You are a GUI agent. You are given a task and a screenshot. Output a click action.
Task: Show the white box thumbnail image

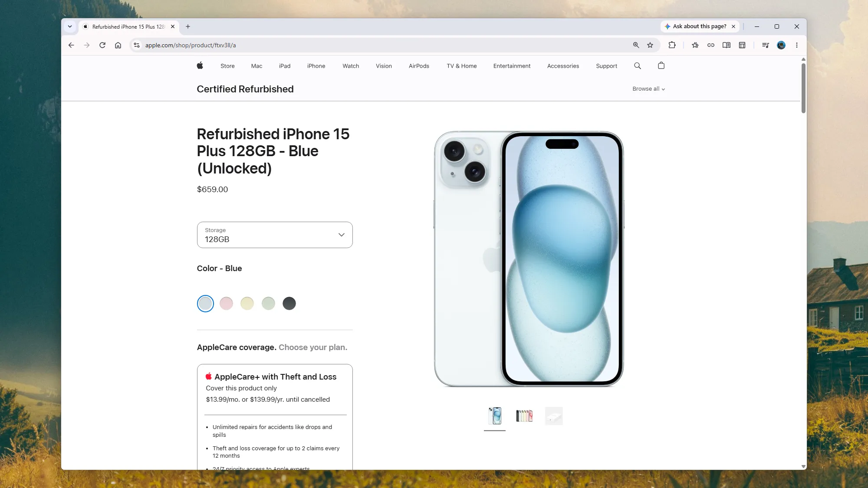pos(554,416)
